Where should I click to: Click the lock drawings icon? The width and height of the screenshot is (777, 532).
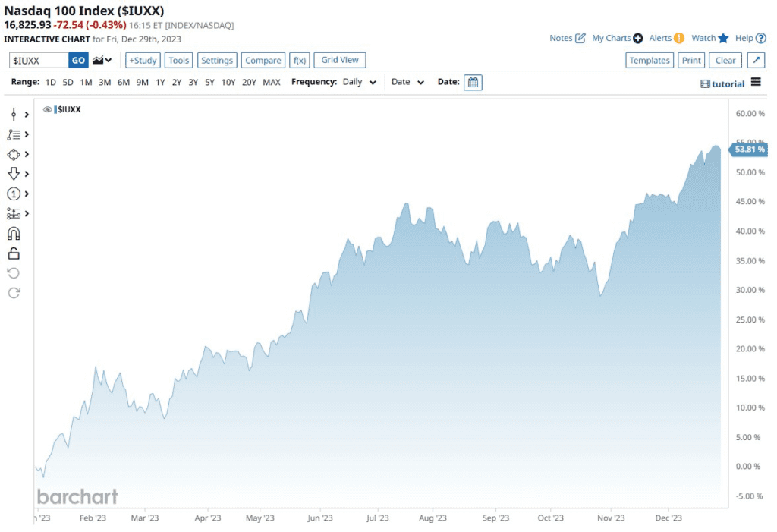click(x=14, y=253)
